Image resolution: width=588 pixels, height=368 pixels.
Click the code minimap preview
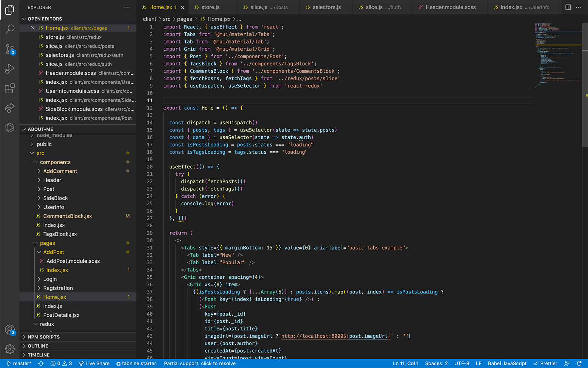pos(558,56)
